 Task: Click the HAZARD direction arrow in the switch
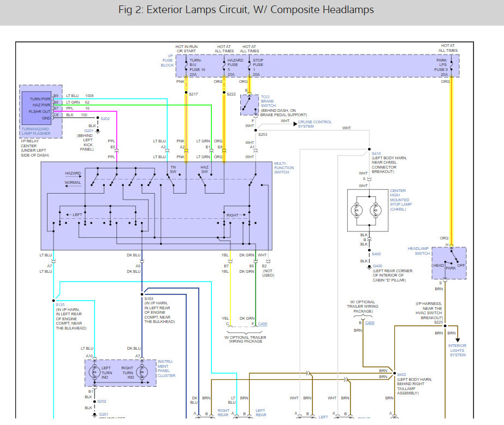pos(73,176)
